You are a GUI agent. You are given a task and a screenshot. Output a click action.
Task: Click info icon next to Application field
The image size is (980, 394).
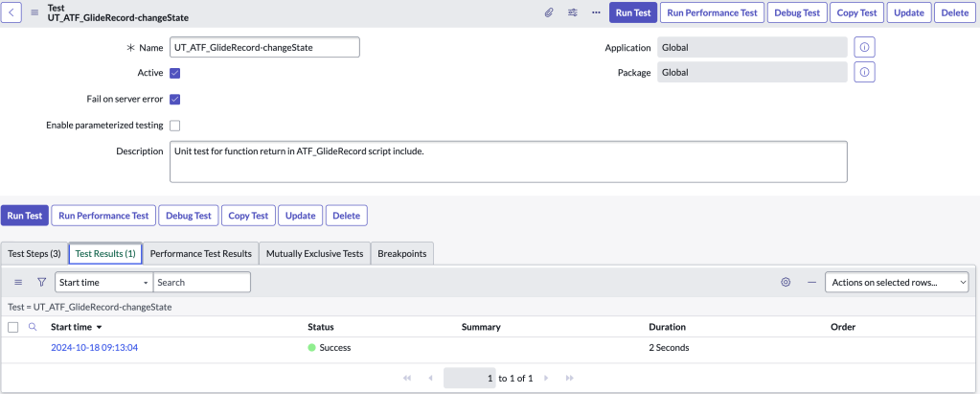[864, 47]
